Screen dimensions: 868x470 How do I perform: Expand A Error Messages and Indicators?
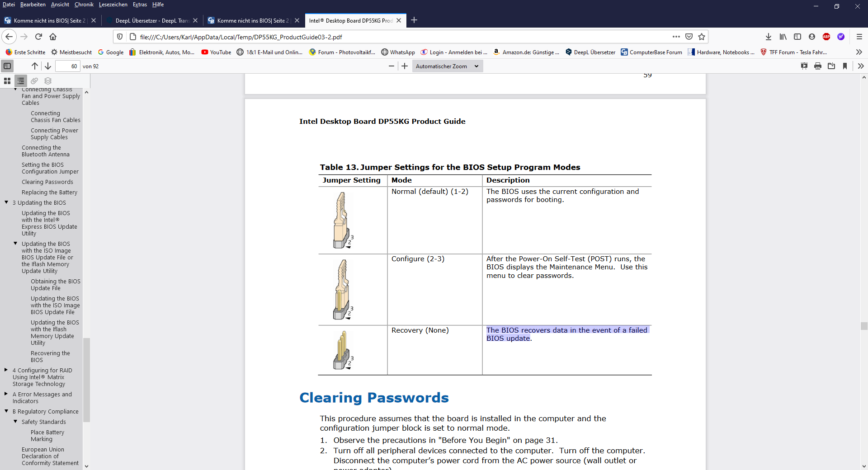pyautogui.click(x=6, y=394)
